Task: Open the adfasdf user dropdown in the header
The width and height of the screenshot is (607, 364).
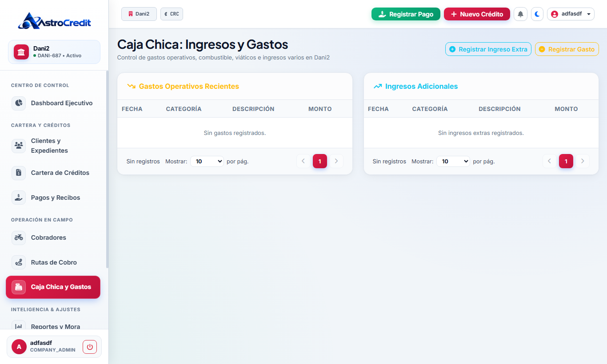Action: tap(571, 14)
